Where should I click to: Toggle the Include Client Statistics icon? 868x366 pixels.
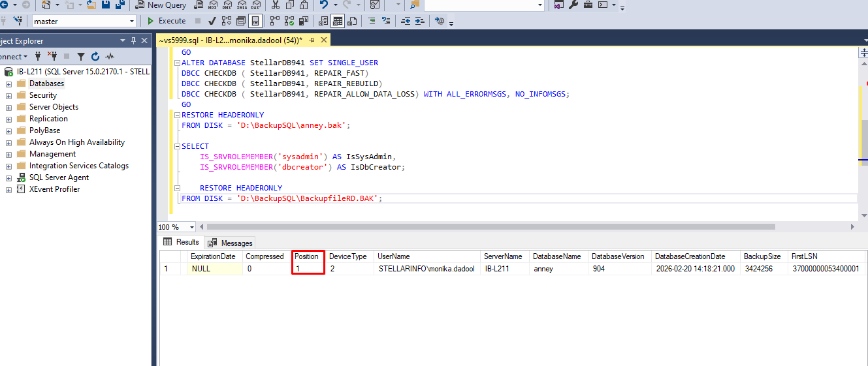pos(303,21)
